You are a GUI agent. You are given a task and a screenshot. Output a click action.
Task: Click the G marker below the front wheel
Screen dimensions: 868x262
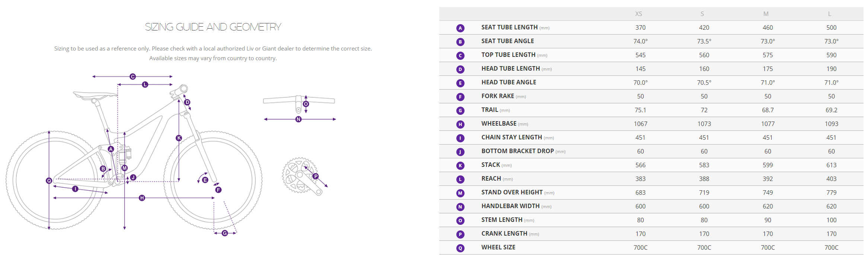(x=225, y=233)
